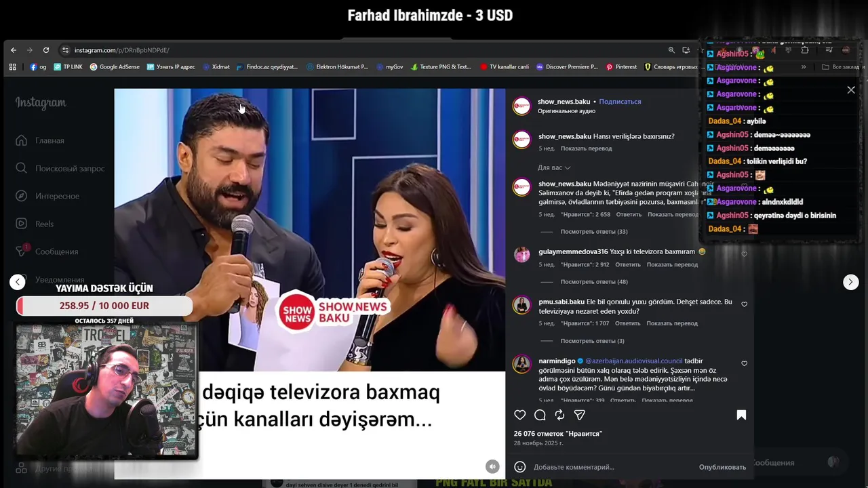The width and height of the screenshot is (868, 488).
Task: Reload the Instagram page
Action: click(x=45, y=50)
